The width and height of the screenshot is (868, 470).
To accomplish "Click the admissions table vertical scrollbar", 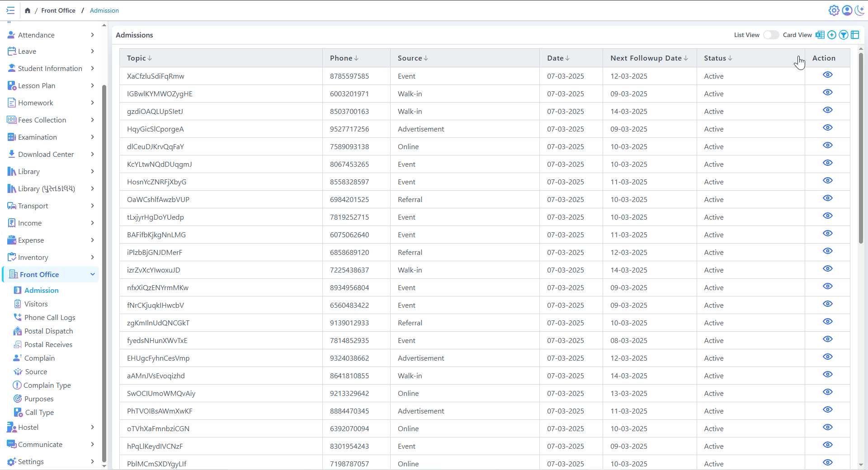I will coord(861,149).
